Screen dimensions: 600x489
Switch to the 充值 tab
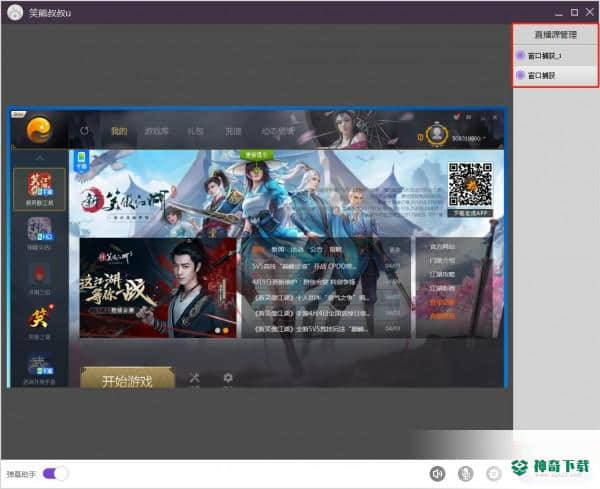click(x=233, y=131)
